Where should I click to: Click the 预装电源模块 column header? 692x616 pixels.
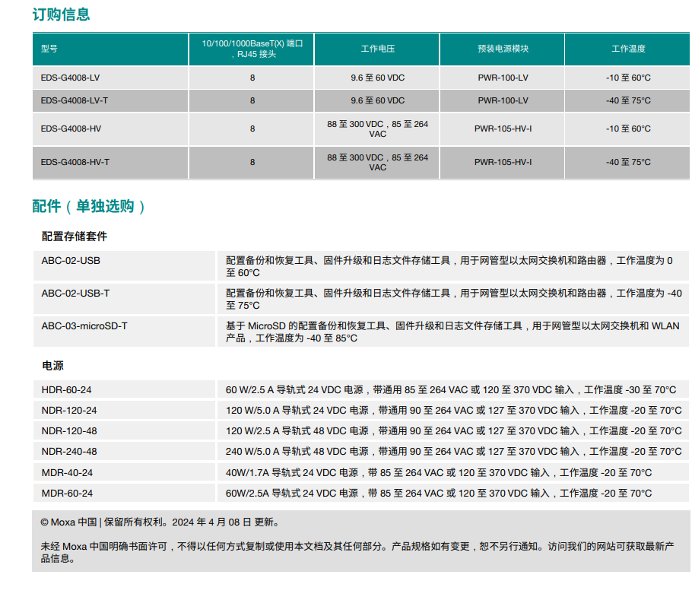pyautogui.click(x=503, y=49)
